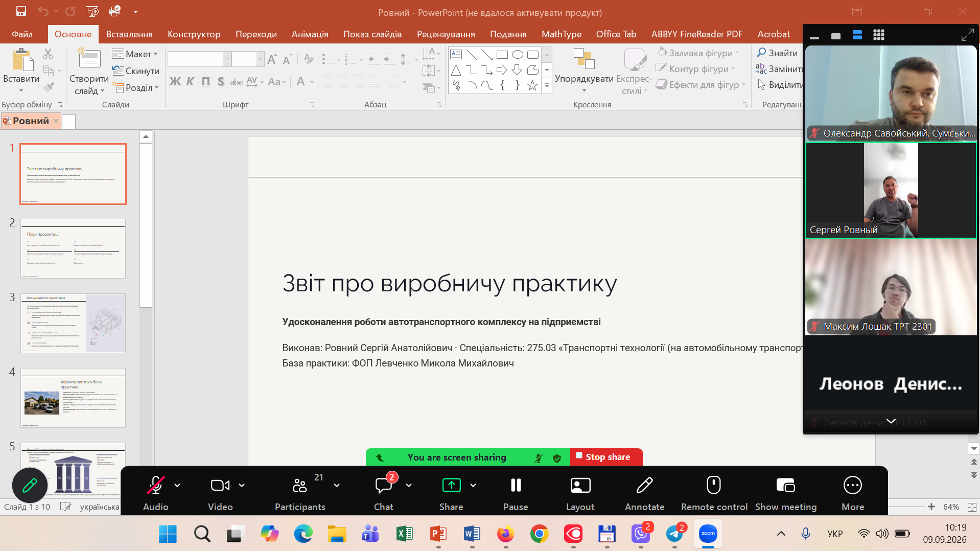This screenshot has width=980, height=551.
Task: Click the zoom slider plus button
Action: (931, 507)
